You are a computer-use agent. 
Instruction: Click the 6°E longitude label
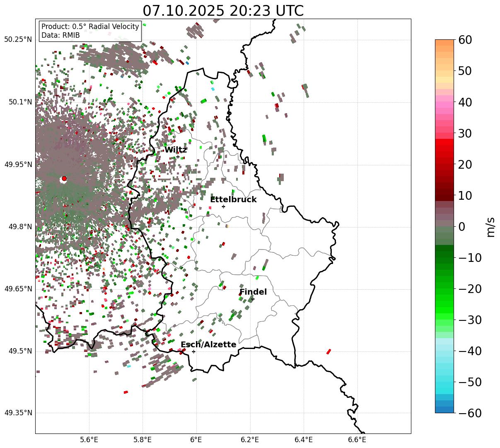point(196,440)
